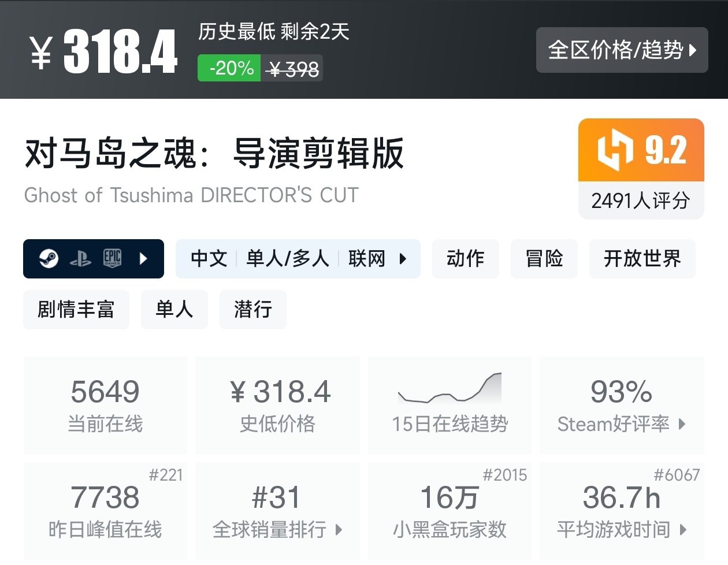Click the 历史最低 剩余2天 label

tap(274, 32)
